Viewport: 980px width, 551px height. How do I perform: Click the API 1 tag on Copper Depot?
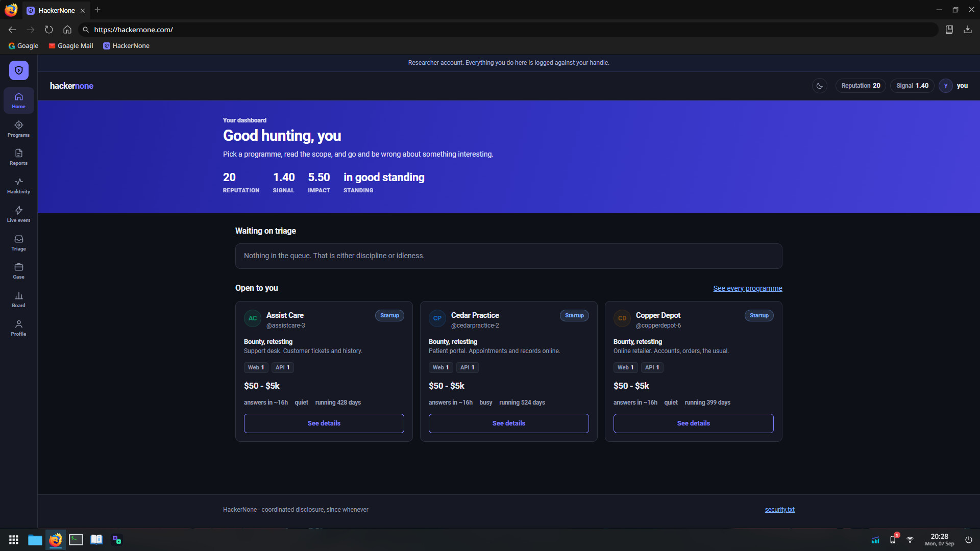click(x=652, y=367)
